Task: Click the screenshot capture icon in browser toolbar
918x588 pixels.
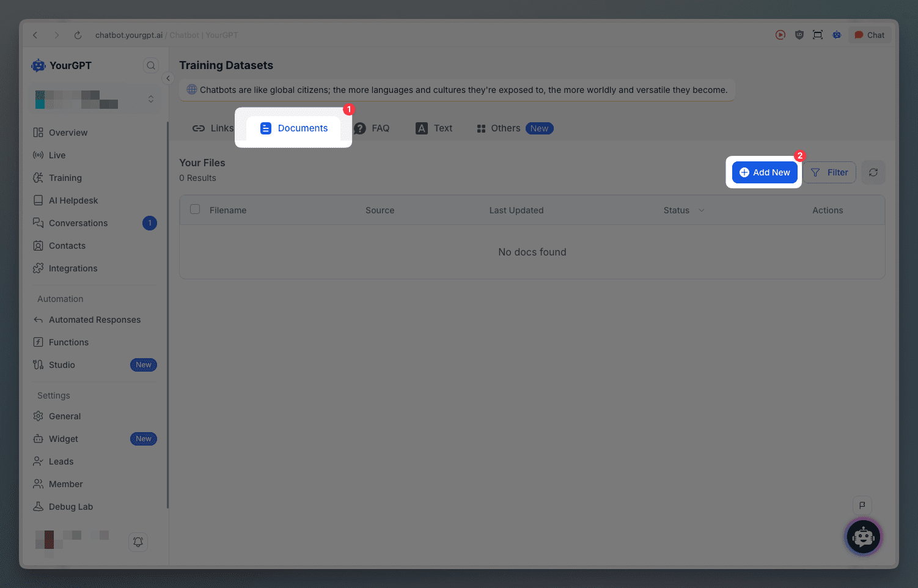Action: [818, 35]
